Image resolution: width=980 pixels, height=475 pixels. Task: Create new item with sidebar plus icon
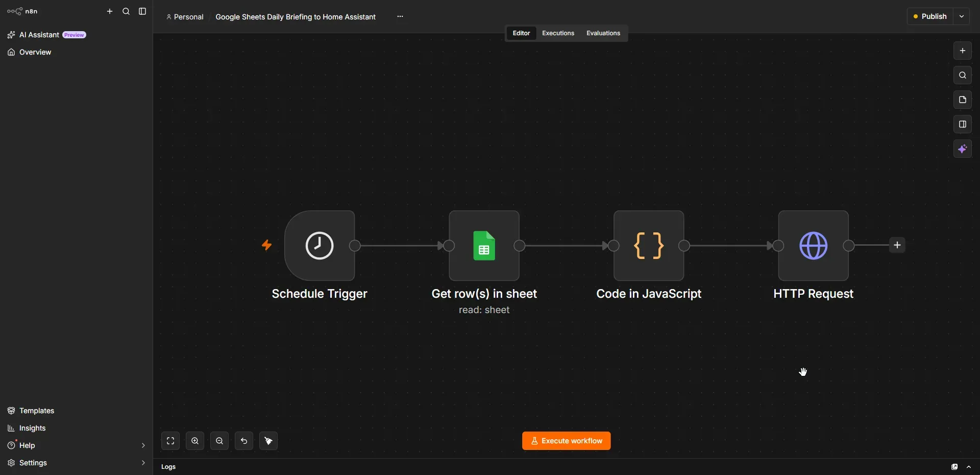110,11
